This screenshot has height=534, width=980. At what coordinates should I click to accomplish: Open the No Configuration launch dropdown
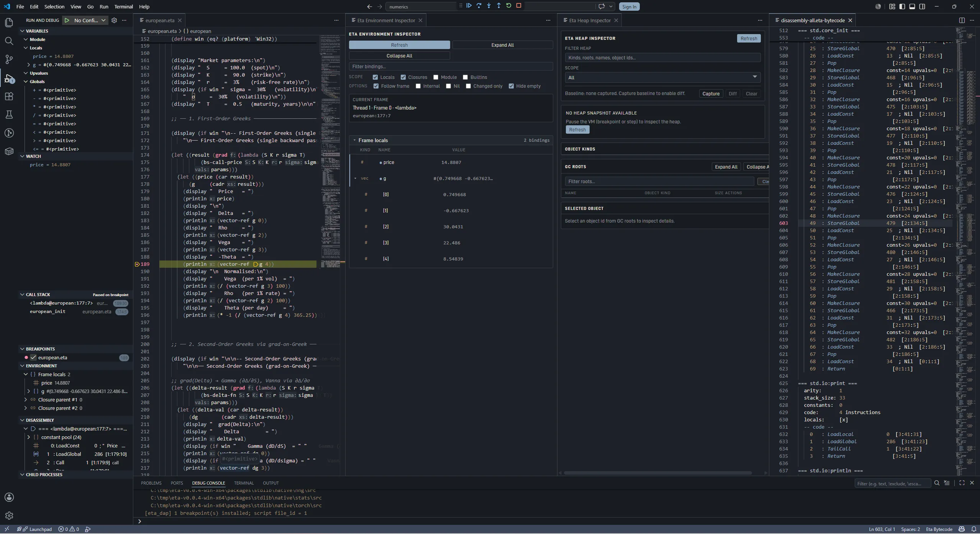[x=90, y=20]
